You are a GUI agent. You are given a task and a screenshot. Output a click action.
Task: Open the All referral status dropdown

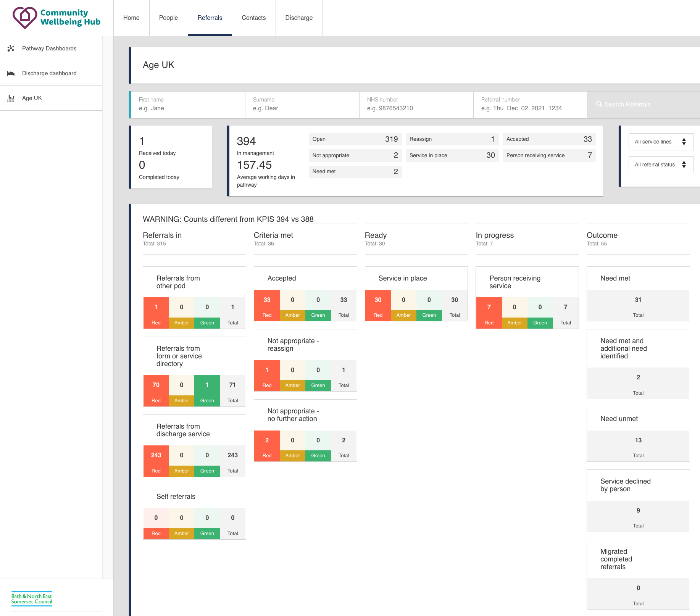click(661, 164)
